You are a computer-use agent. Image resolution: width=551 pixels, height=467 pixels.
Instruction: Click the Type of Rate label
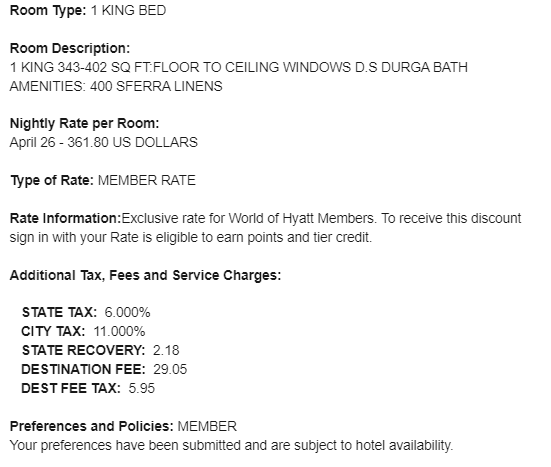click(52, 180)
